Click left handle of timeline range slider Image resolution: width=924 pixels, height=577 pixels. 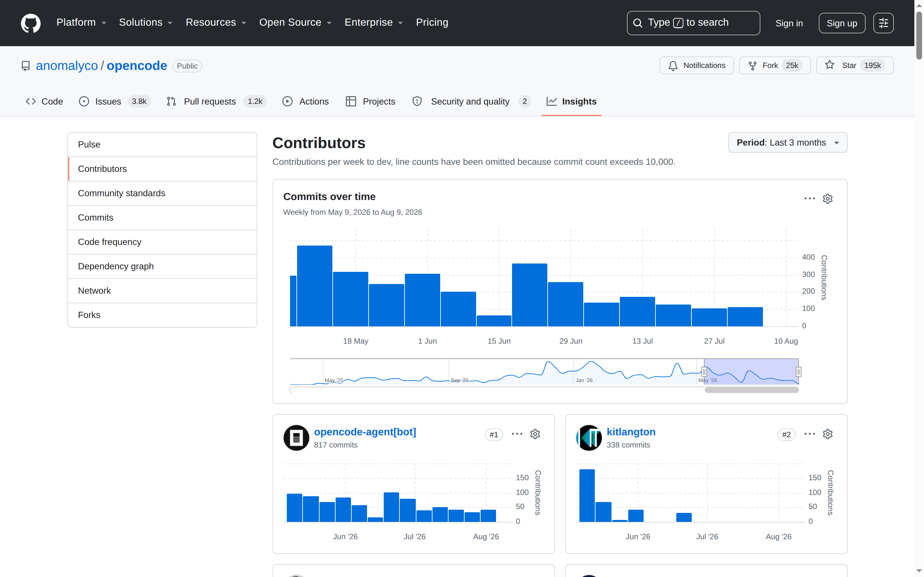(704, 372)
